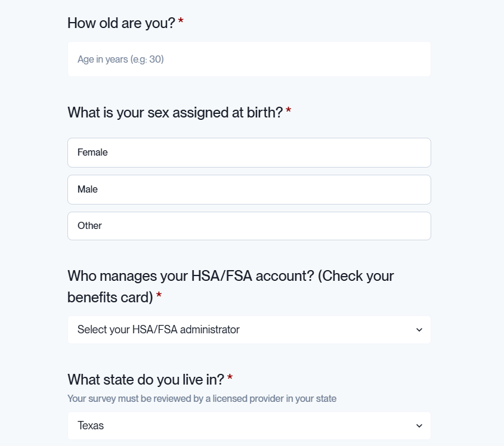
Task: Open the HSA/FSA administrator dropdown
Action: (249, 330)
